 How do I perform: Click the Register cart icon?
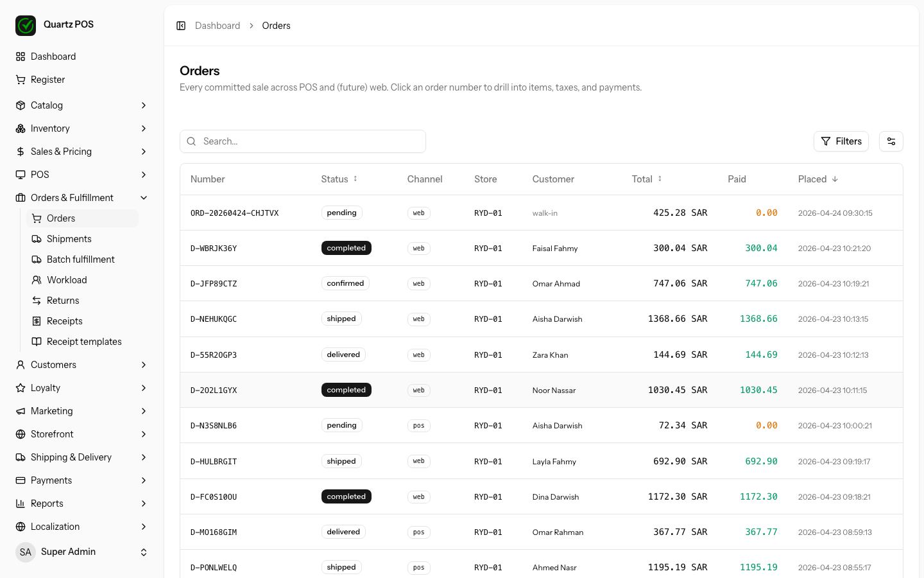point(21,80)
